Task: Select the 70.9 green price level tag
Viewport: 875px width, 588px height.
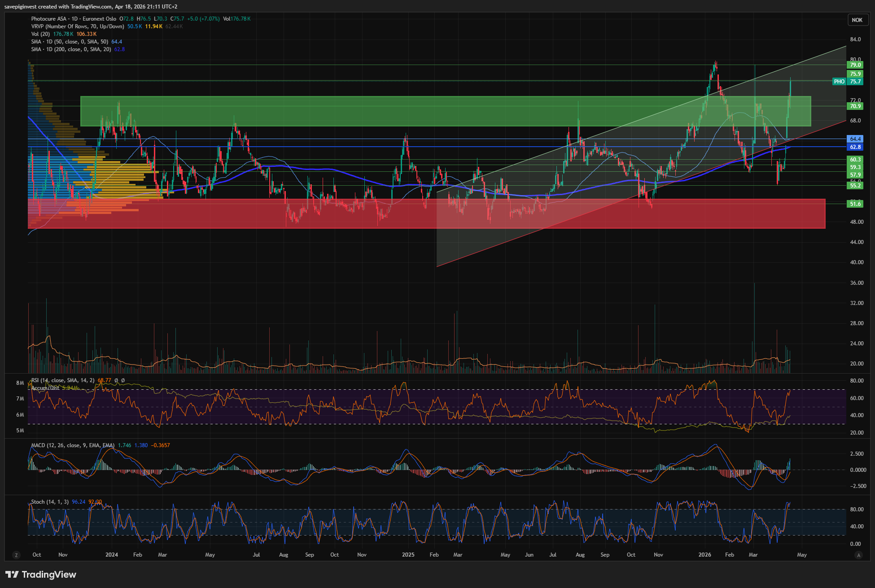Action: 855,106
